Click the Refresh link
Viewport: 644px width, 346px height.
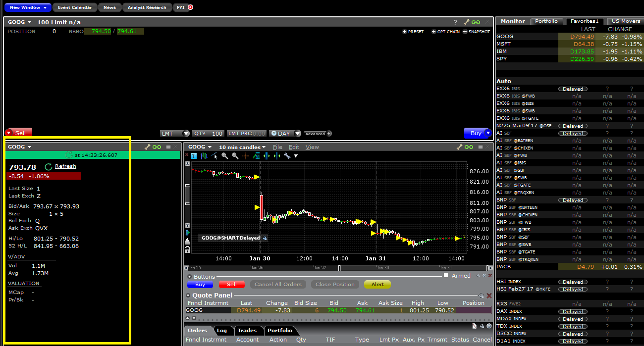coord(65,166)
